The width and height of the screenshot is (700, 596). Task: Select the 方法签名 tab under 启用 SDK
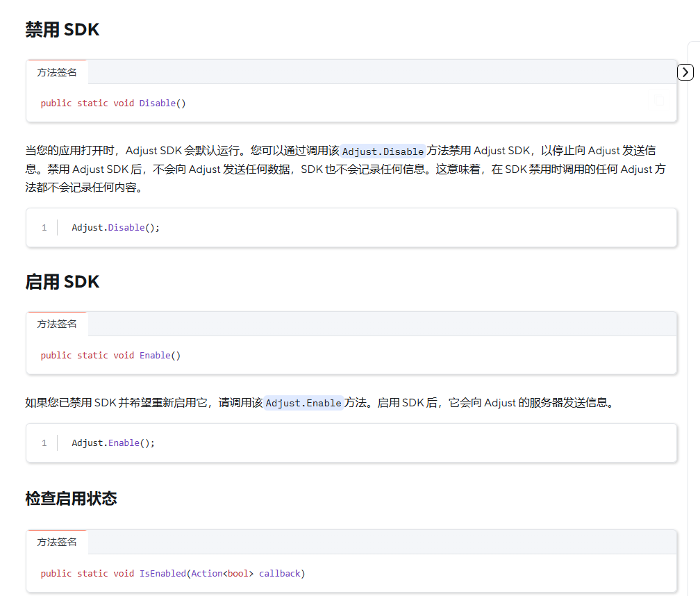pyautogui.click(x=57, y=324)
